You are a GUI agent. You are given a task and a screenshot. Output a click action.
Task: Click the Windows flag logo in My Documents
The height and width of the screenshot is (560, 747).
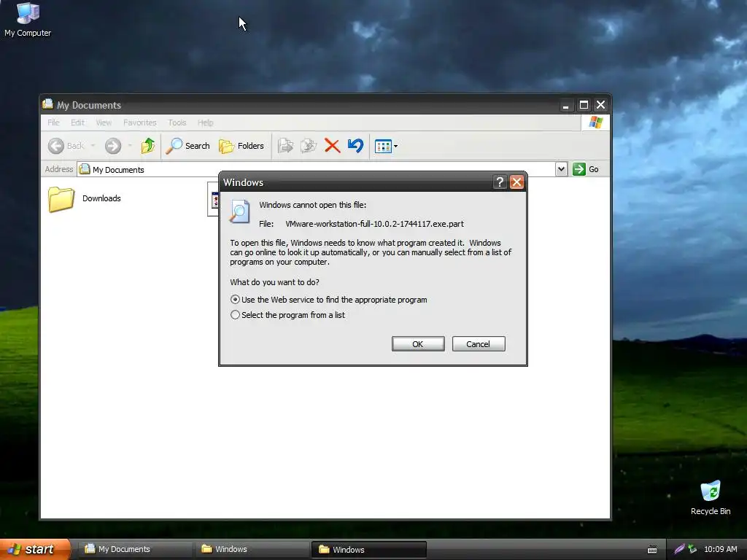tap(595, 122)
